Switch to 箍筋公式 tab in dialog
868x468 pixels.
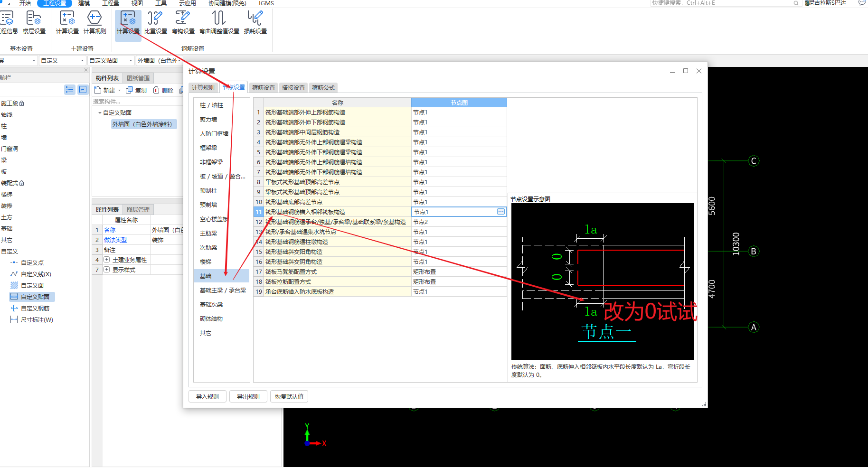pyautogui.click(x=323, y=87)
